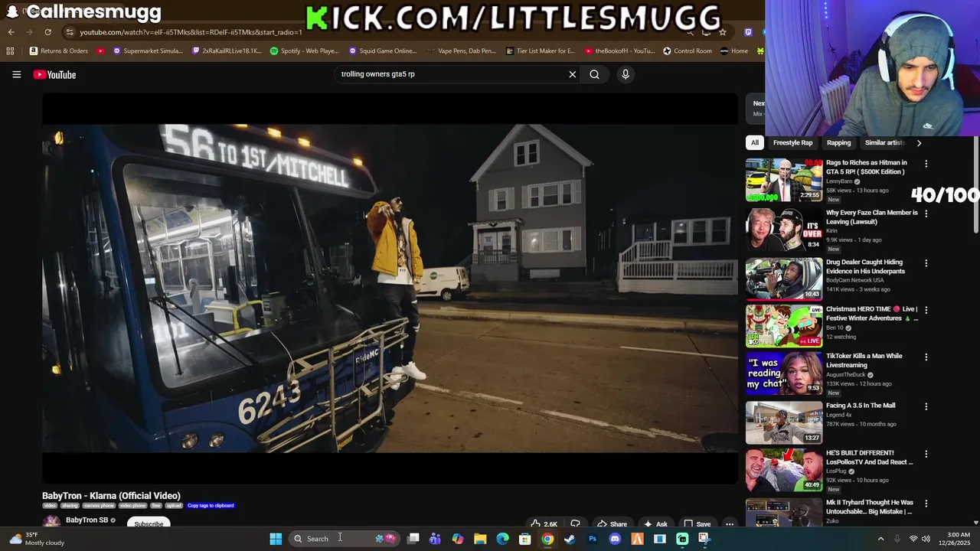The width and height of the screenshot is (980, 551).
Task: Go back with the browser back arrow
Action: [11, 32]
